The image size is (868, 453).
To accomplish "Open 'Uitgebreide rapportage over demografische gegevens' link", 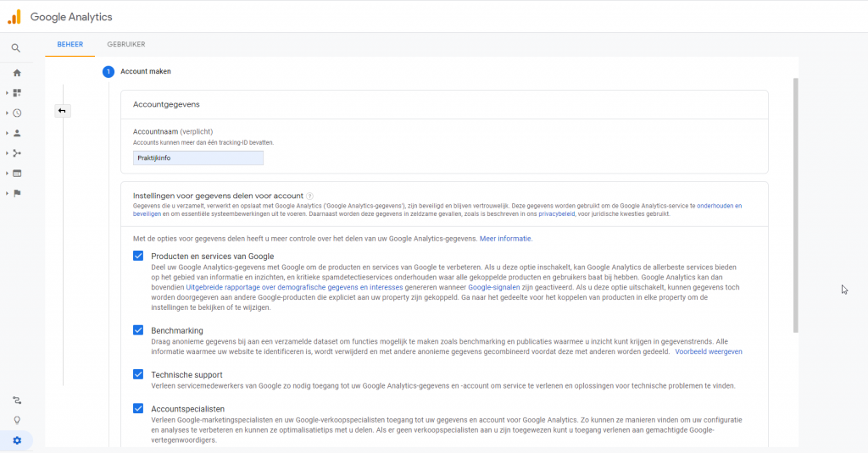I will (x=294, y=288).
